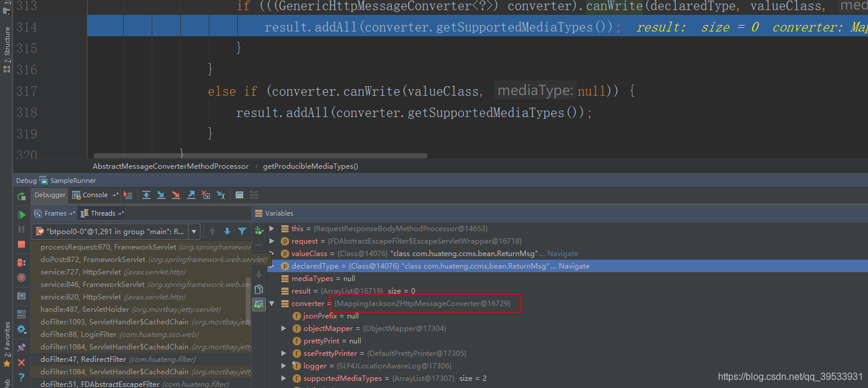
Task: Run to cursor
Action: (x=221, y=195)
